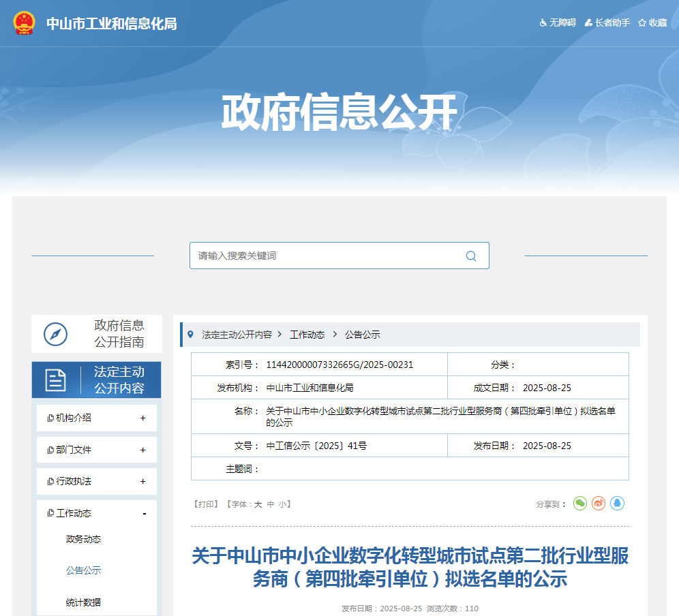Share to WeChat via green icon
Viewport: 679px width, 616px height.
580,504
